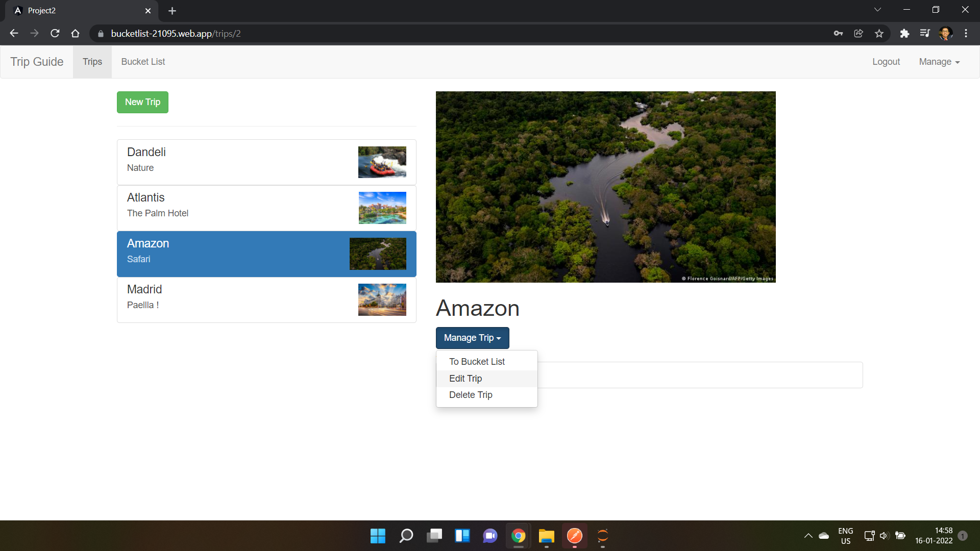980x551 pixels.
Task: Bookmark this page with the star icon
Action: pos(879,34)
